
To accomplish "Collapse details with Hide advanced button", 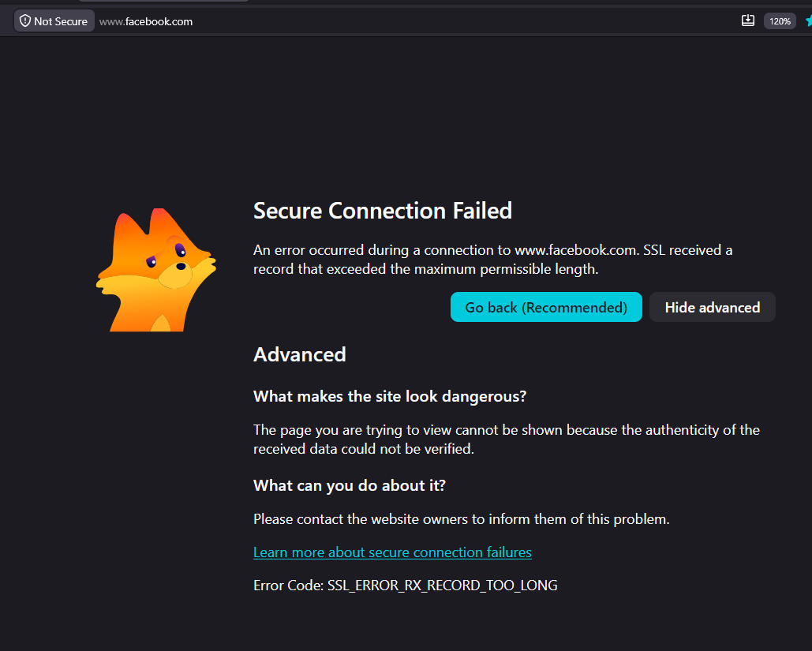I will [x=712, y=307].
